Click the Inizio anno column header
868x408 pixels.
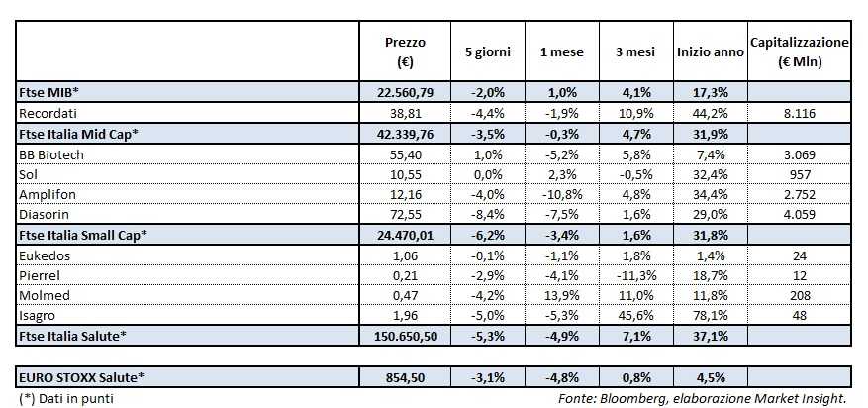[710, 51]
